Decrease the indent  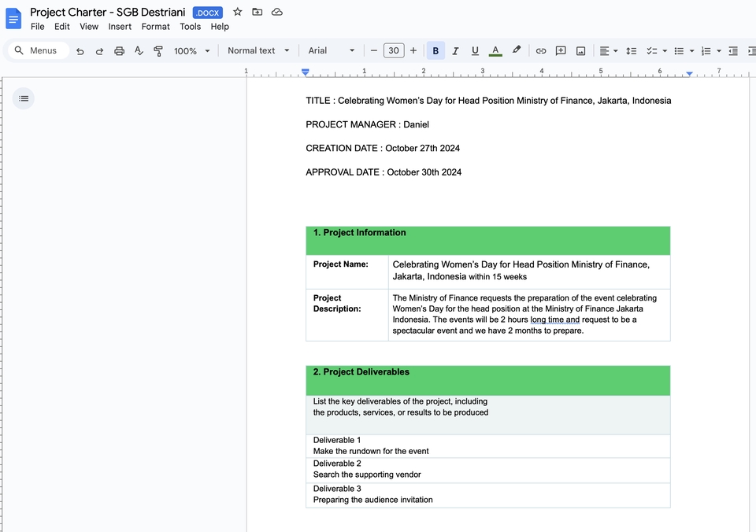coord(733,50)
